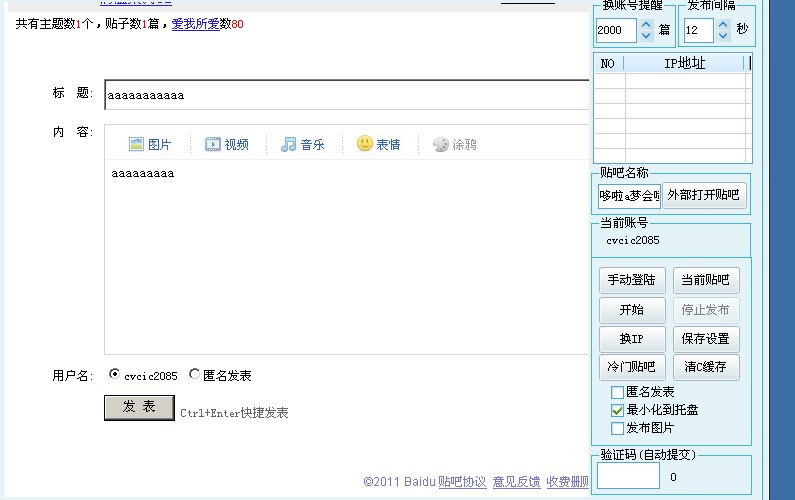795x500 pixels.
Task: Click the 验证码 captcha input box
Action: (x=628, y=476)
